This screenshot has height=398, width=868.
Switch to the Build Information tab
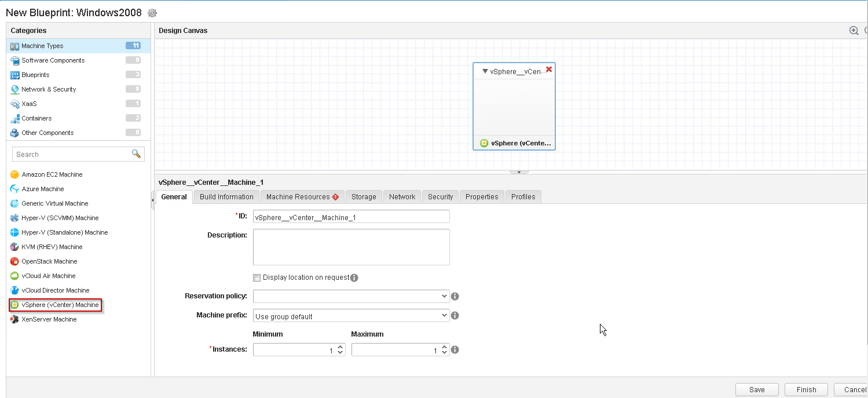point(226,197)
